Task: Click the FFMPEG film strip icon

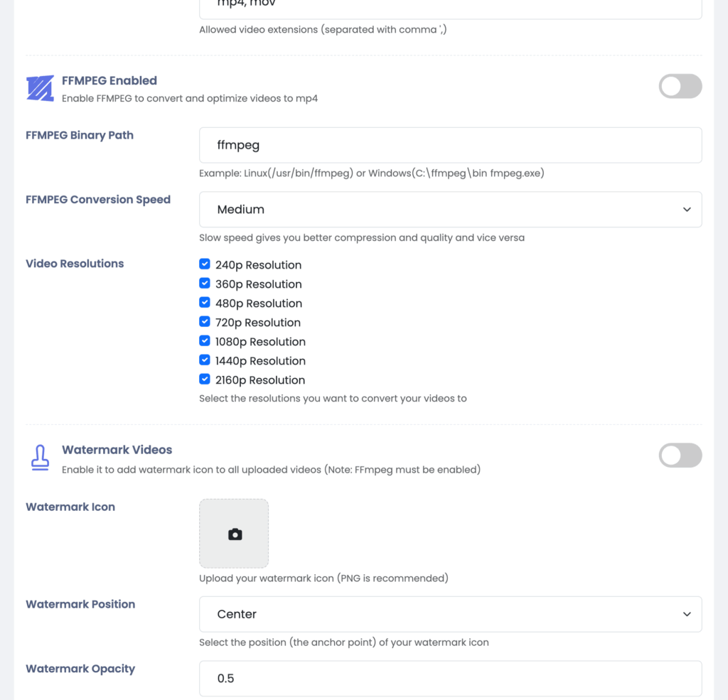Action: 41,89
